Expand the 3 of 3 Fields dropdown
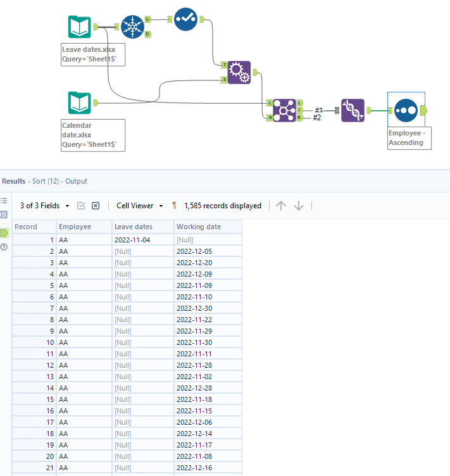The image size is (450, 476). (x=44, y=206)
